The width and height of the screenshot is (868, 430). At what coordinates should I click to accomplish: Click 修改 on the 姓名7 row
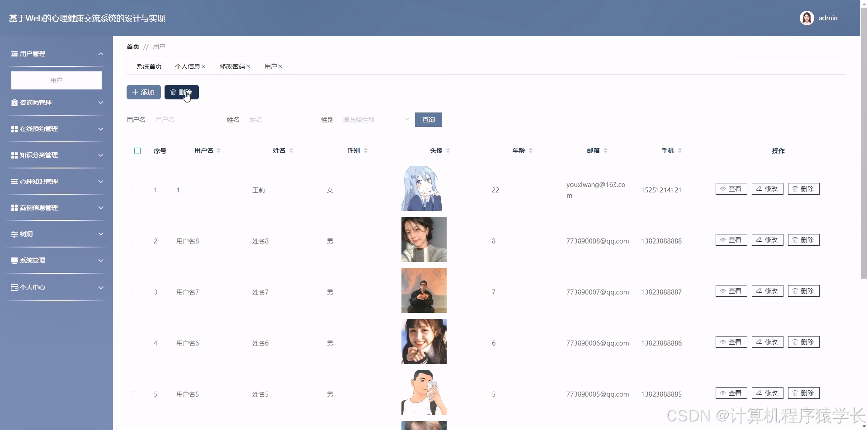tap(767, 290)
